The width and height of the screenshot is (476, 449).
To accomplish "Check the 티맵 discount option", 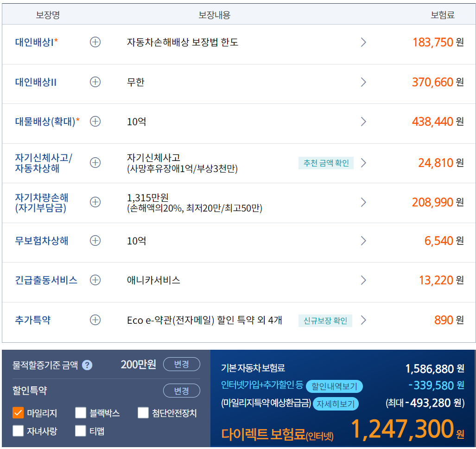I will 80,431.
